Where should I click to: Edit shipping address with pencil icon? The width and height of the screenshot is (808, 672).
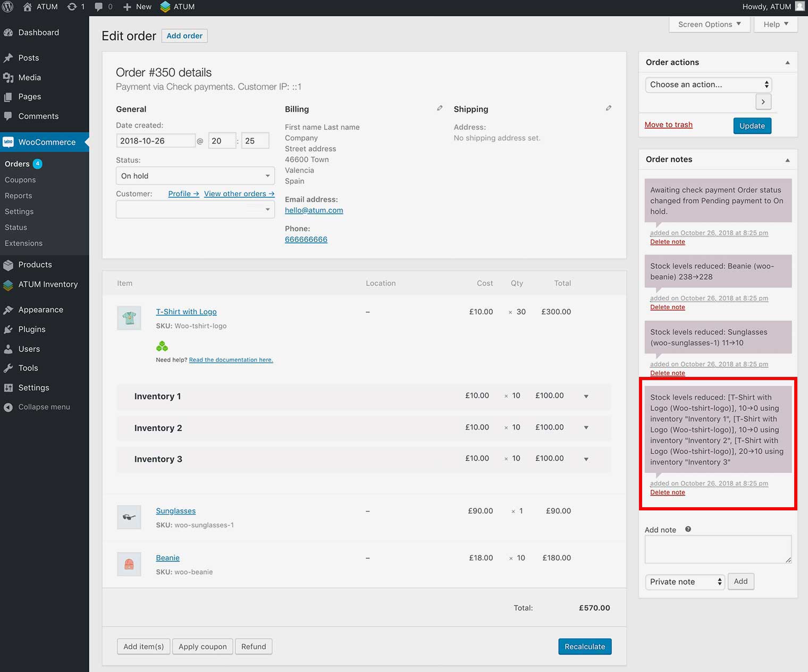pyautogui.click(x=609, y=108)
